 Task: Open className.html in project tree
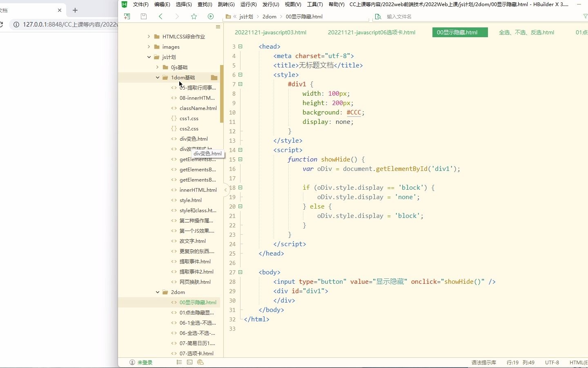[198, 108]
